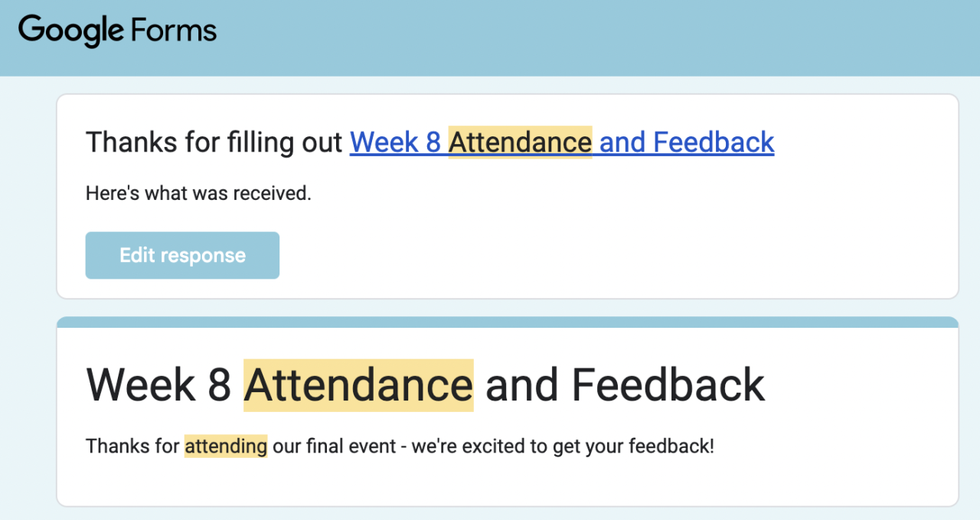Click highlighted "Attendance" in the large title

click(x=358, y=384)
